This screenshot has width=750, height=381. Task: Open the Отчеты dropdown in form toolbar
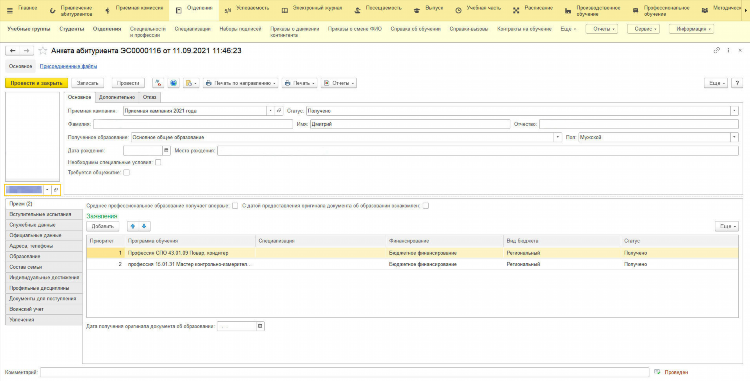coord(339,83)
